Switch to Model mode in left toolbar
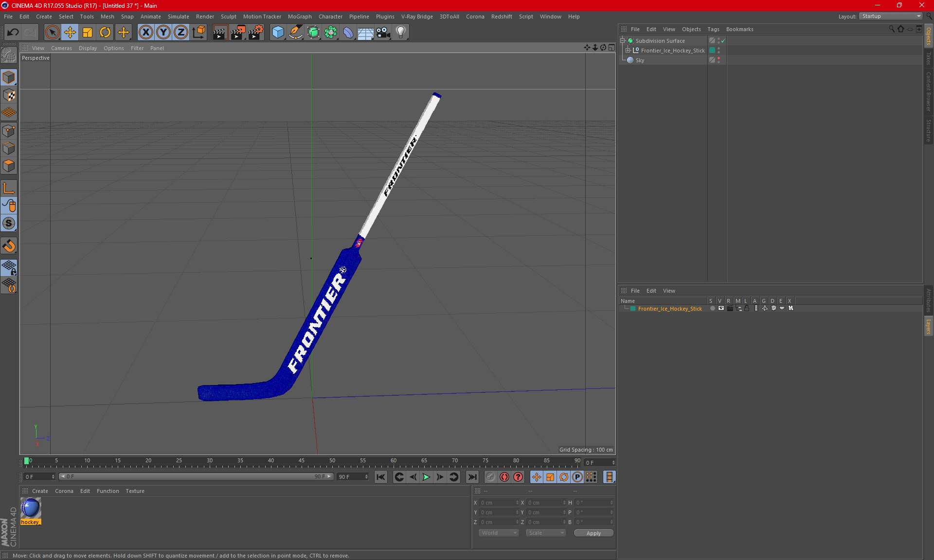Screen dimensions: 934x560 coord(9,78)
